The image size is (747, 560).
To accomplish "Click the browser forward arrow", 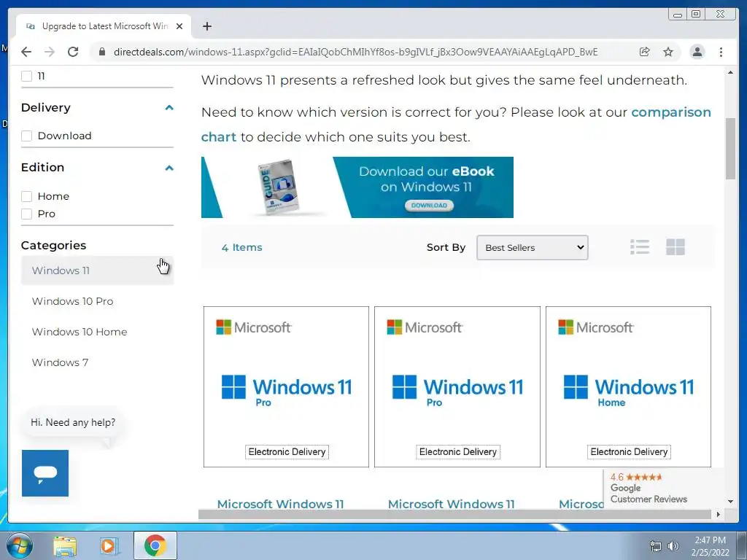I will (50, 52).
